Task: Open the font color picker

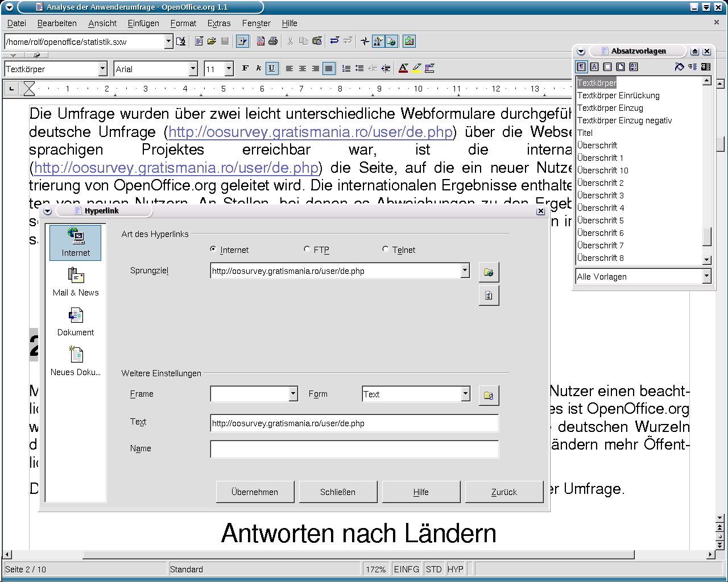Action: 403,69
